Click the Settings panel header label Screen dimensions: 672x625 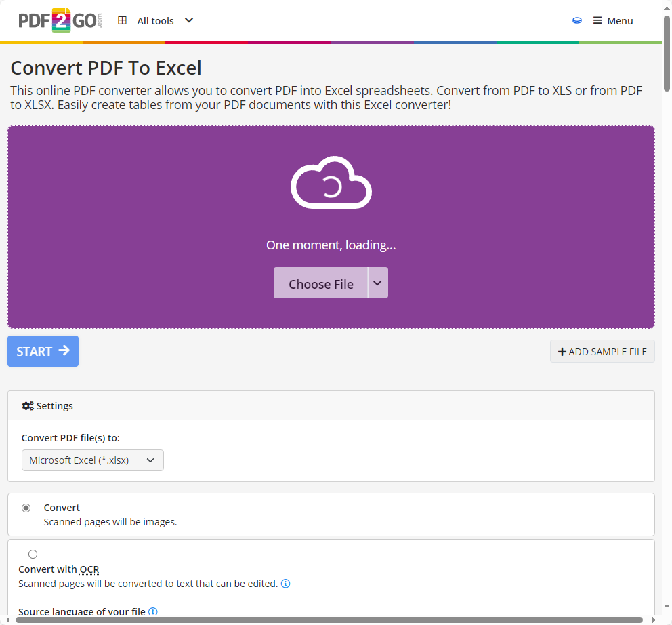(x=54, y=406)
